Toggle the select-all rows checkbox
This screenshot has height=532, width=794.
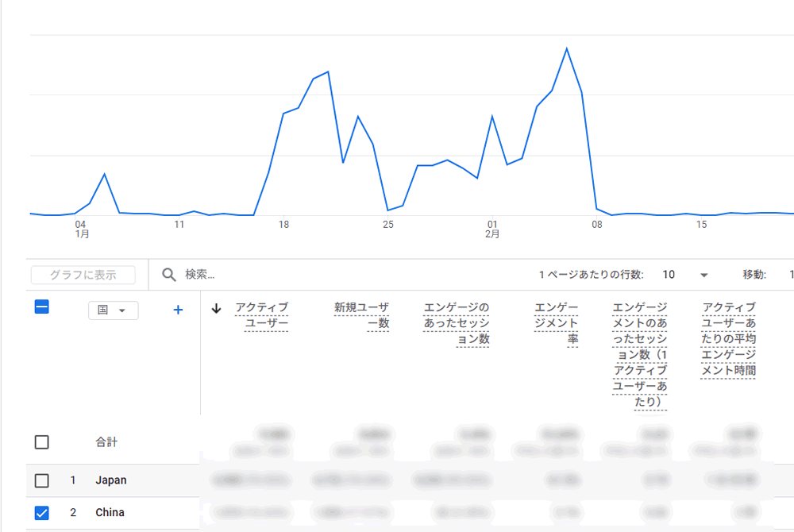point(42,306)
